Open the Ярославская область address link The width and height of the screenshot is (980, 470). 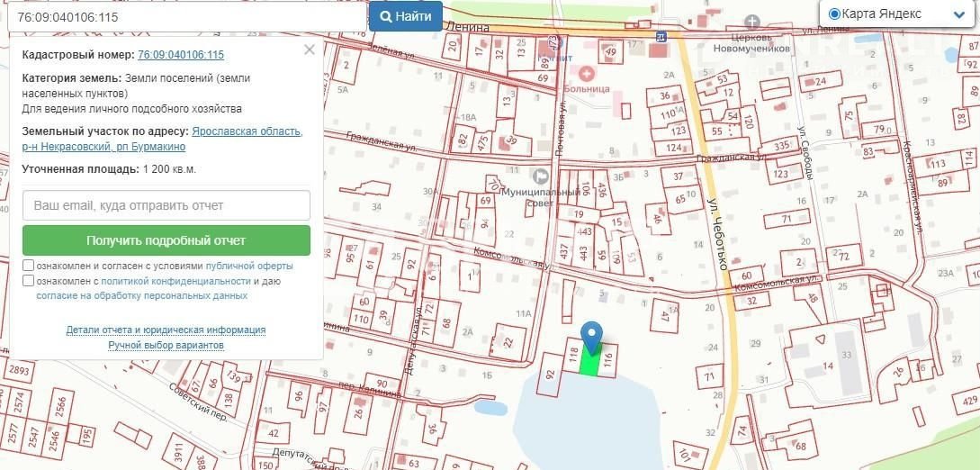click(247, 131)
